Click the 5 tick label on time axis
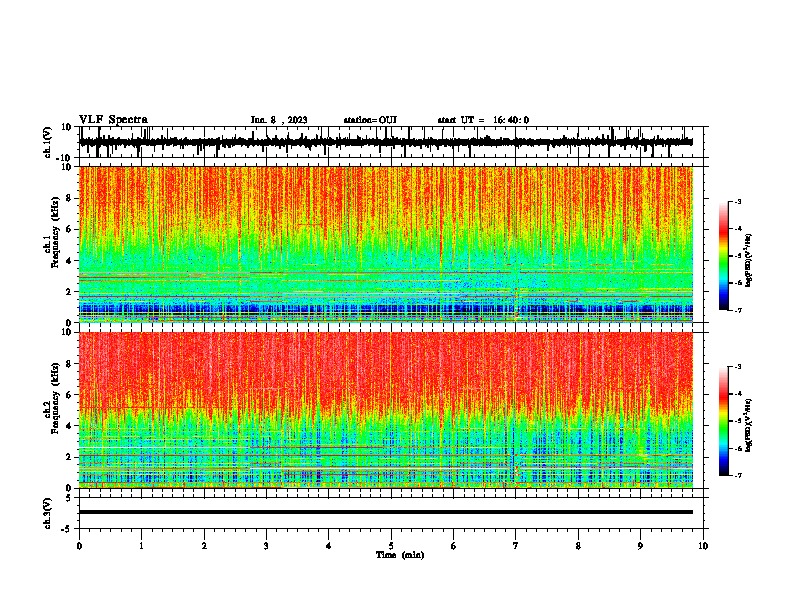The image size is (792, 612). (x=391, y=546)
